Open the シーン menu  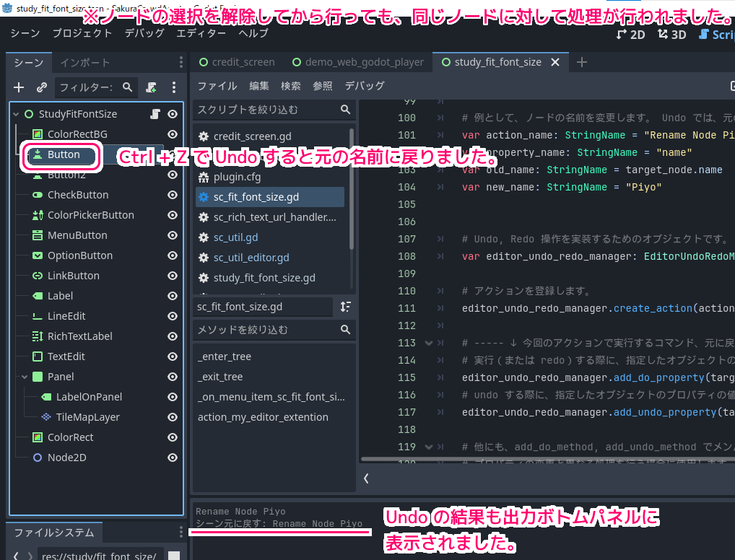pyautogui.click(x=25, y=33)
